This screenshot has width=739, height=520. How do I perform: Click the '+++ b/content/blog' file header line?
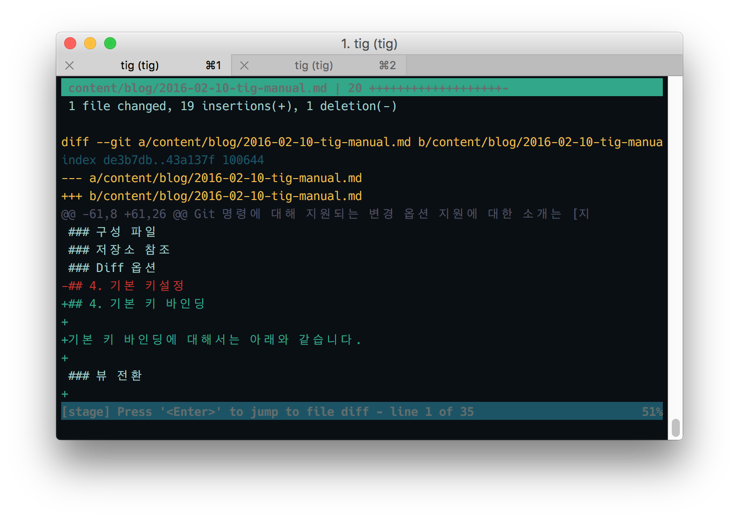(x=212, y=196)
